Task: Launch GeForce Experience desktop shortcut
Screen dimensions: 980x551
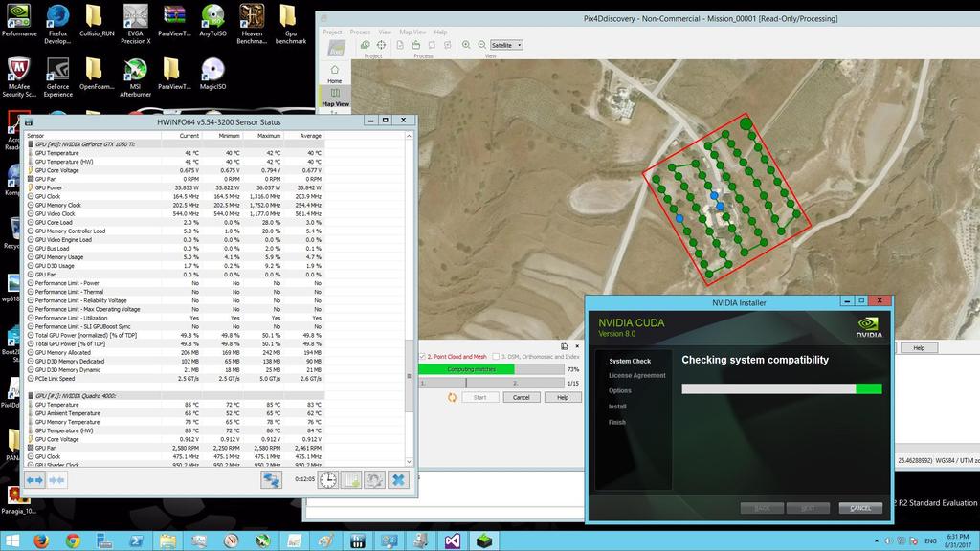Action: 57,77
